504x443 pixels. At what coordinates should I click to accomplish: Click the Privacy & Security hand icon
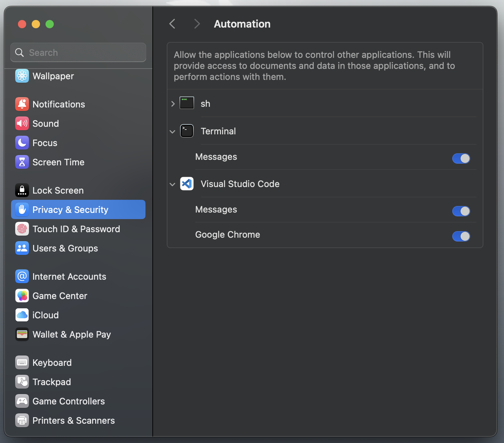coord(22,209)
